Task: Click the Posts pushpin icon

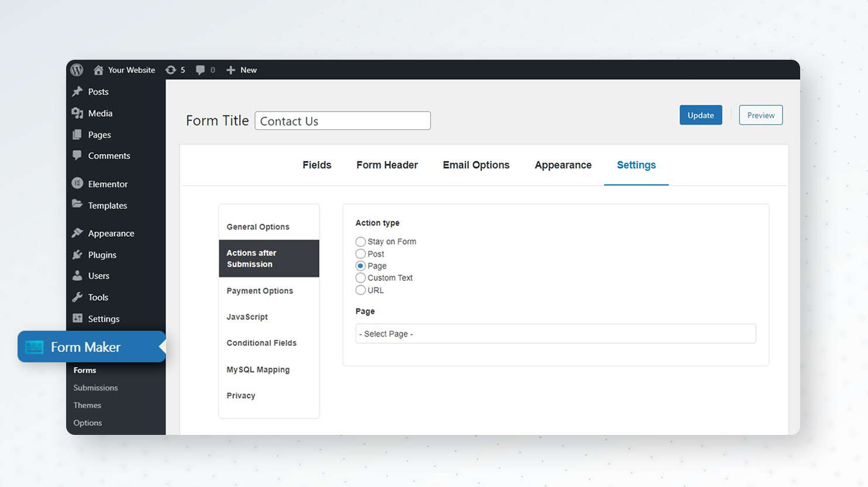Action: [x=77, y=91]
